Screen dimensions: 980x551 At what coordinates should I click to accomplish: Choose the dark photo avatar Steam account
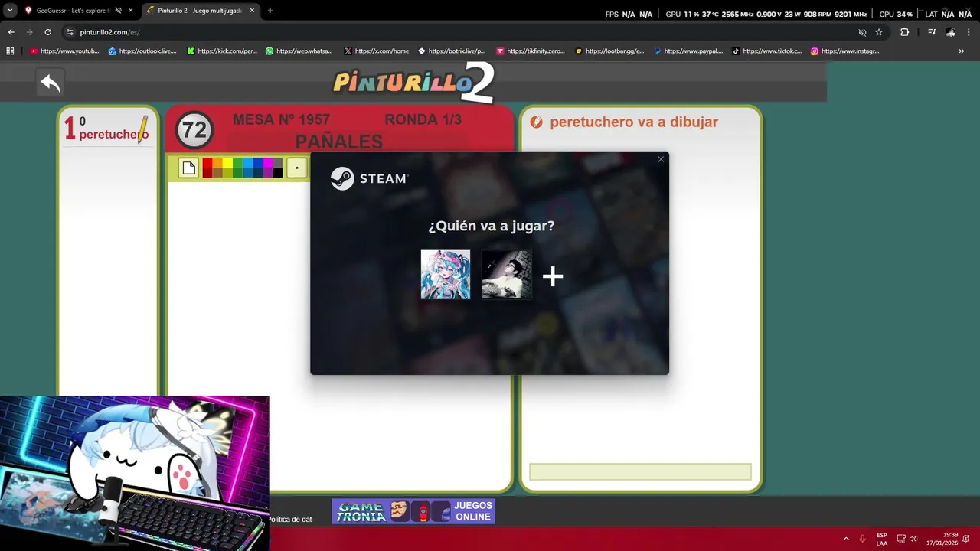click(x=507, y=274)
